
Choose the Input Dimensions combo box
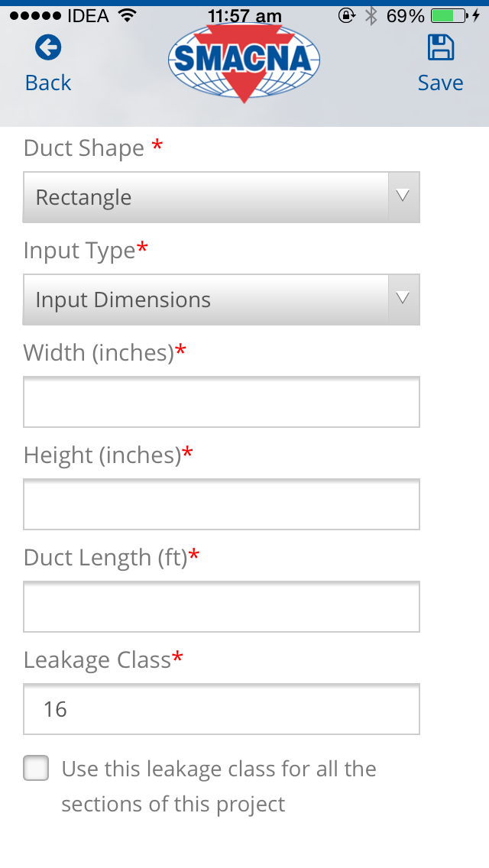point(221,300)
